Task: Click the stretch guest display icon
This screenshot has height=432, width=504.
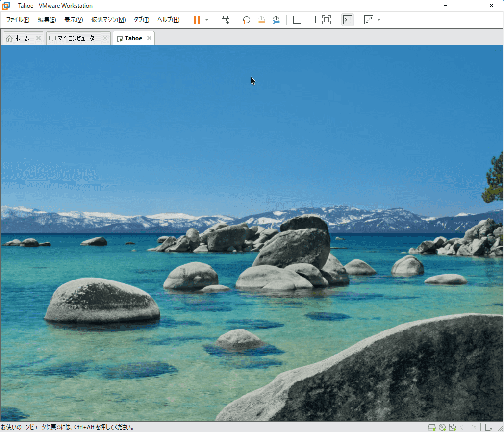Action: pos(369,20)
